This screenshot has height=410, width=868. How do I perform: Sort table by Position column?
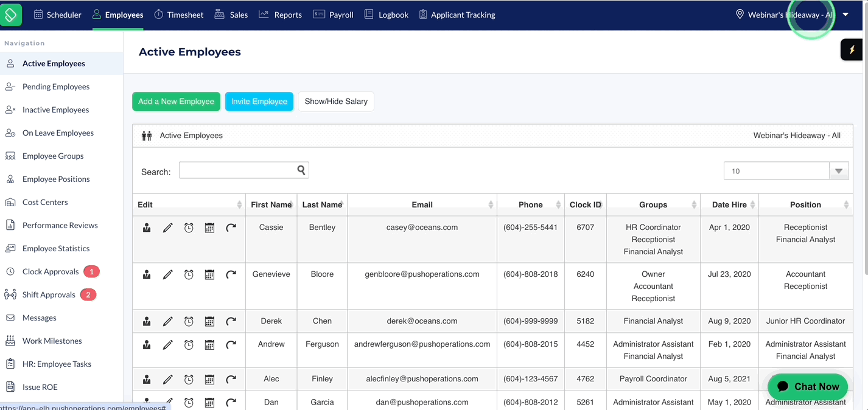point(805,204)
